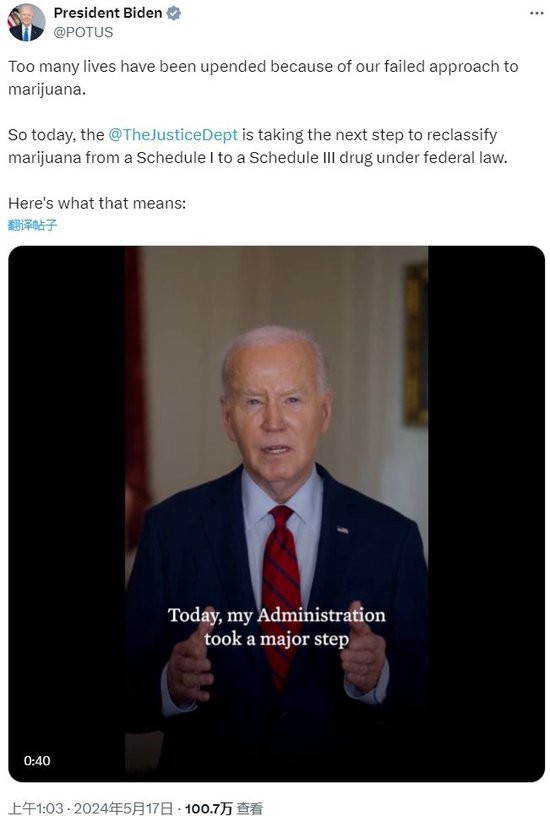View the 100.7万 查看 view count

224,808
